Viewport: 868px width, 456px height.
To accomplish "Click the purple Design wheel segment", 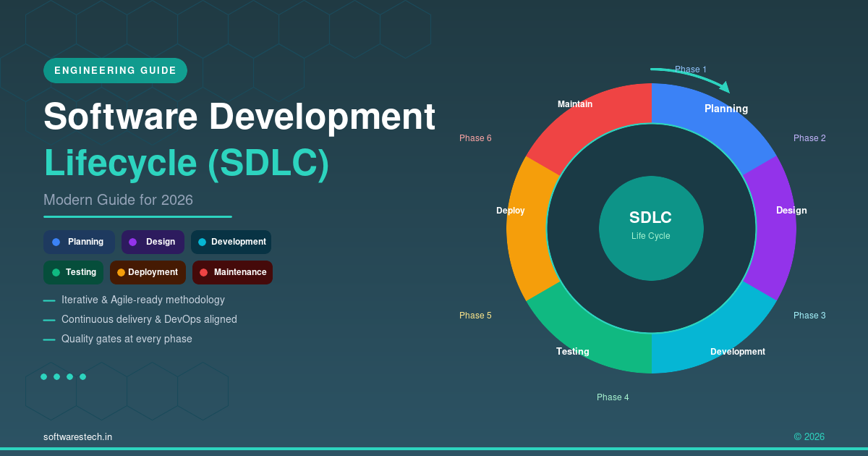I will point(776,228).
